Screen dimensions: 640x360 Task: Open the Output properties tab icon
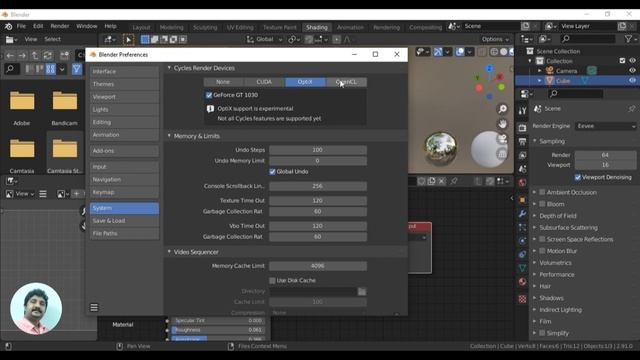[522, 142]
